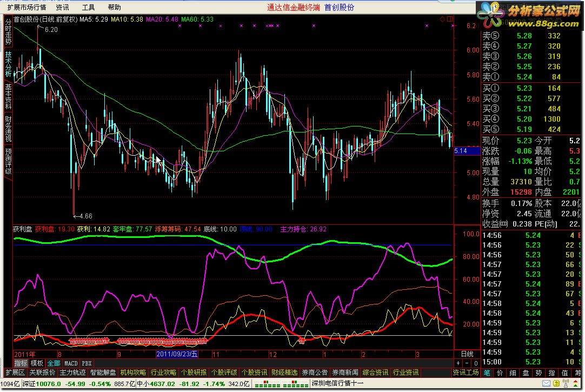Click the 0 reset button beside zoom controls

[476, 363]
